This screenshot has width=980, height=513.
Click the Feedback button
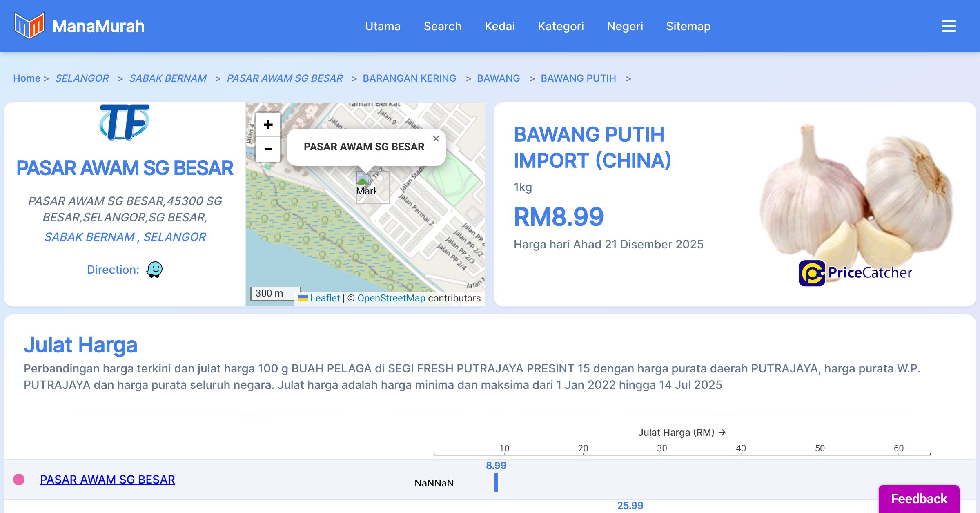(919, 498)
